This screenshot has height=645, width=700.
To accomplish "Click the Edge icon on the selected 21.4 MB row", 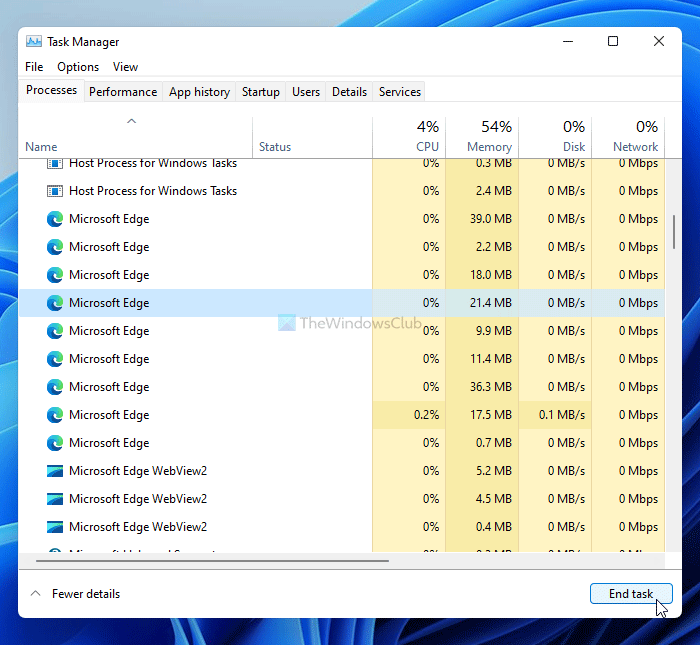I will (x=55, y=304).
